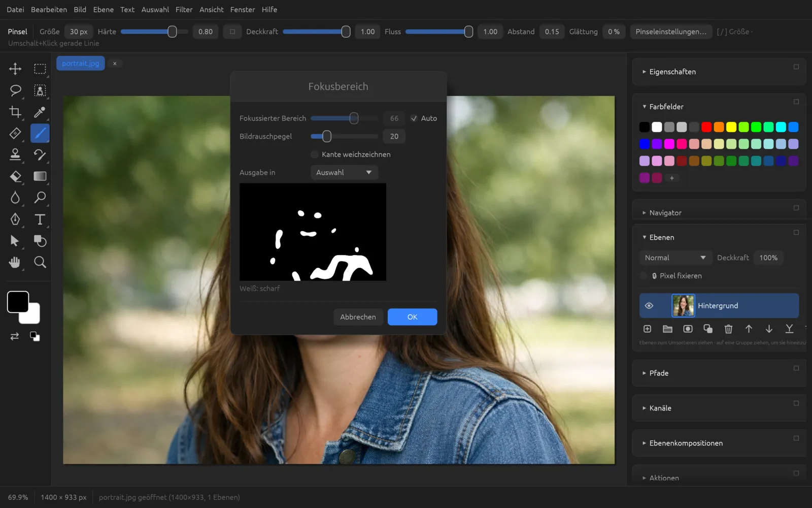Delete layer with the trash icon

click(x=728, y=329)
